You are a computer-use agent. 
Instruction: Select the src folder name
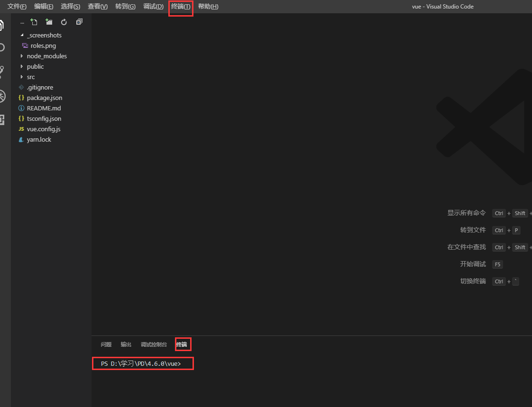coord(31,77)
